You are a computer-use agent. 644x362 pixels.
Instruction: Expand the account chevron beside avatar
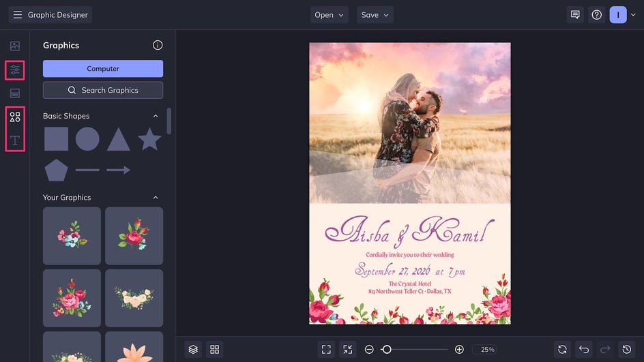click(x=633, y=15)
